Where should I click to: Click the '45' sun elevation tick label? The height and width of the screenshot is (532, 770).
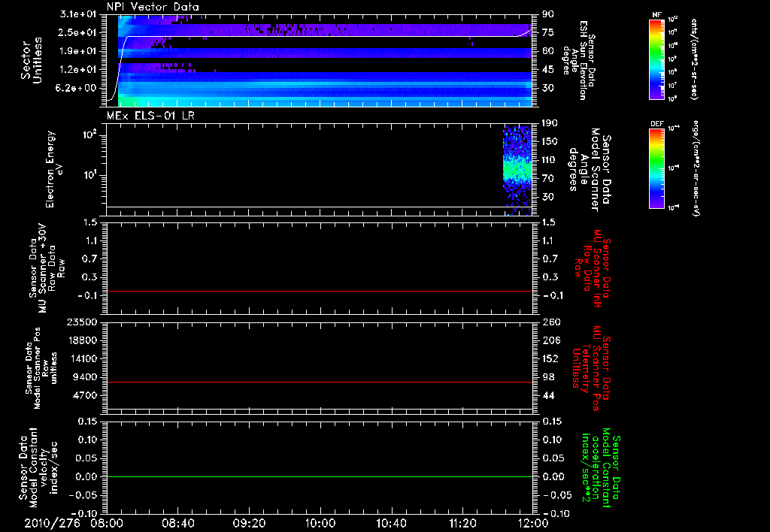[548, 70]
